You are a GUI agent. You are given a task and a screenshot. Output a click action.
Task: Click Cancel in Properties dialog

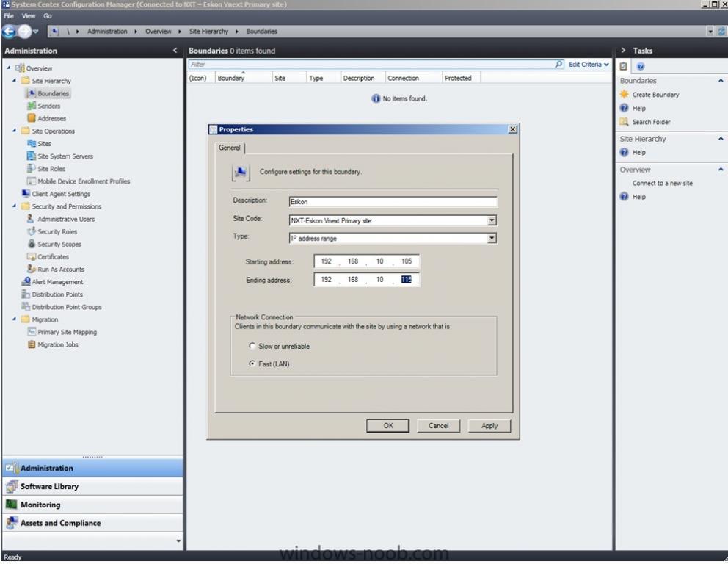439,425
